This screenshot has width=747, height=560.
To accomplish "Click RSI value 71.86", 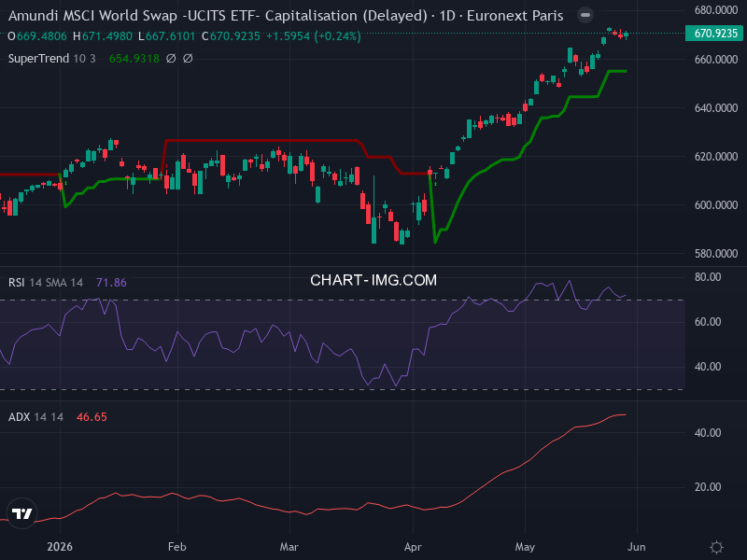I will [x=111, y=283].
